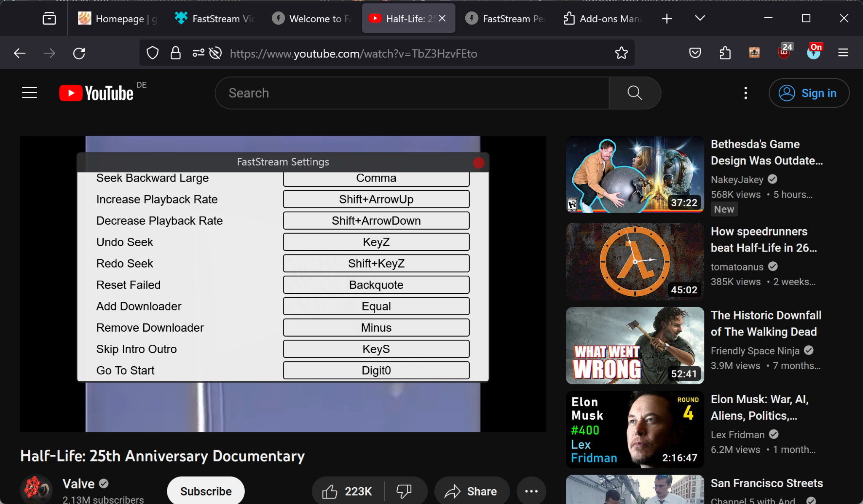The width and height of the screenshot is (863, 504).
Task: Open YouTube's guide hamburger menu
Action: 29,93
